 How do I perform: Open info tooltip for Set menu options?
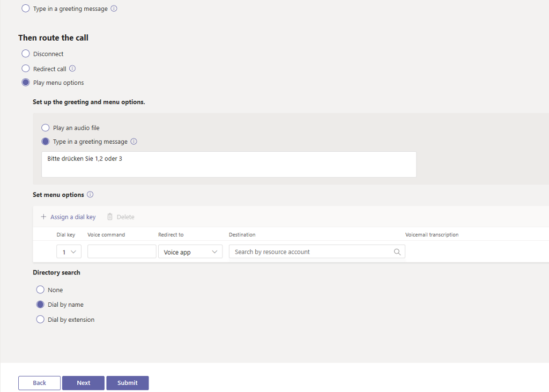(90, 195)
